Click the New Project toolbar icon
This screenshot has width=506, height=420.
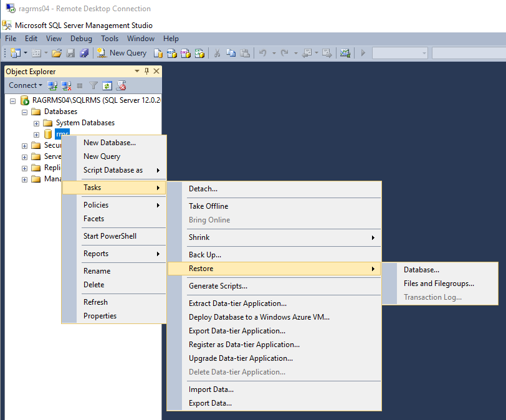pos(15,53)
